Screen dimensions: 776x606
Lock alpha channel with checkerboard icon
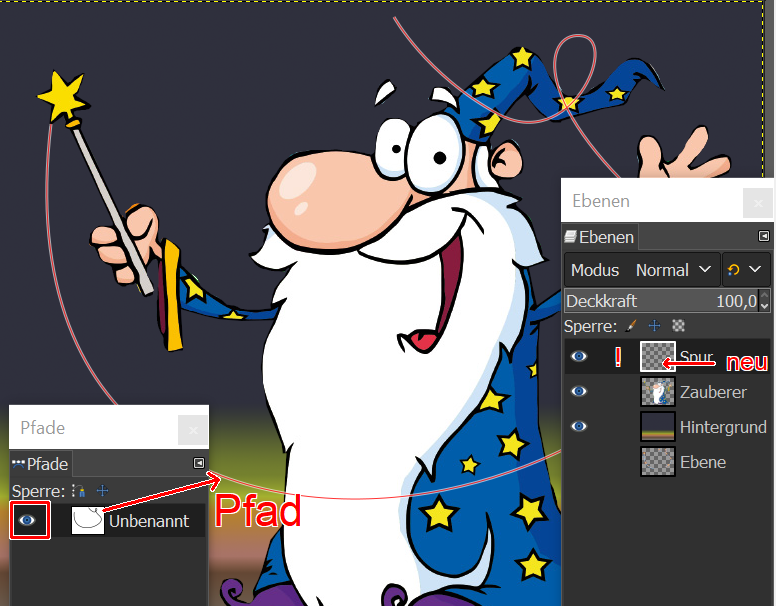coord(678,326)
